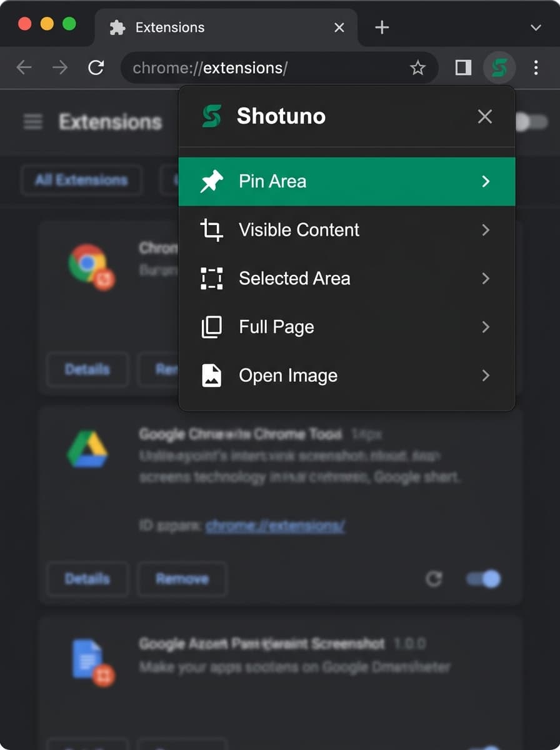Screen dimensions: 560x750
Task: Open Chrome three-dot menu
Action: [536, 67]
